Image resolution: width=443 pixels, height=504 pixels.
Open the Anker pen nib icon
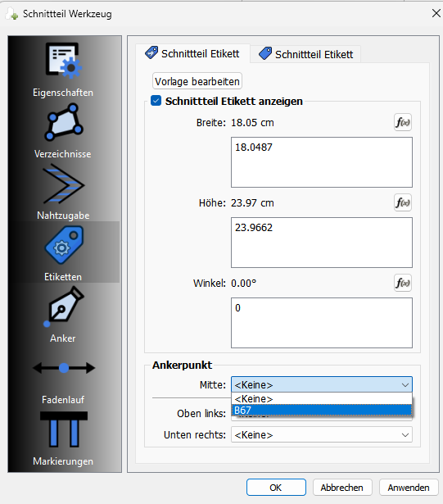63,306
